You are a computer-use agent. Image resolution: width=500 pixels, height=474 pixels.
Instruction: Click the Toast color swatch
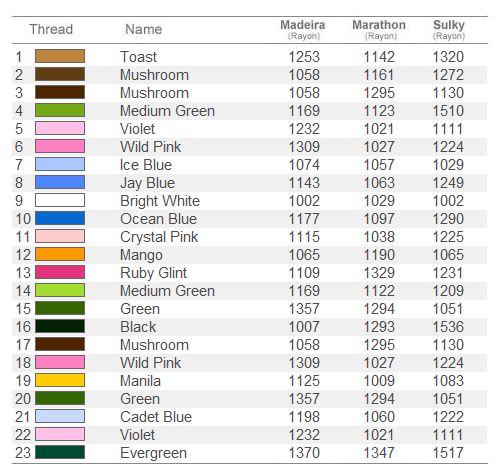click(x=60, y=56)
